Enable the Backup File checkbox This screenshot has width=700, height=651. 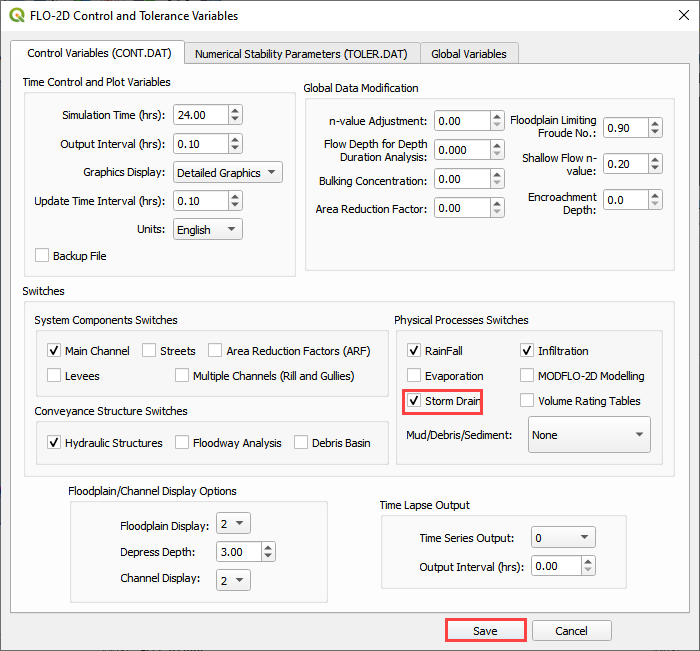point(42,256)
